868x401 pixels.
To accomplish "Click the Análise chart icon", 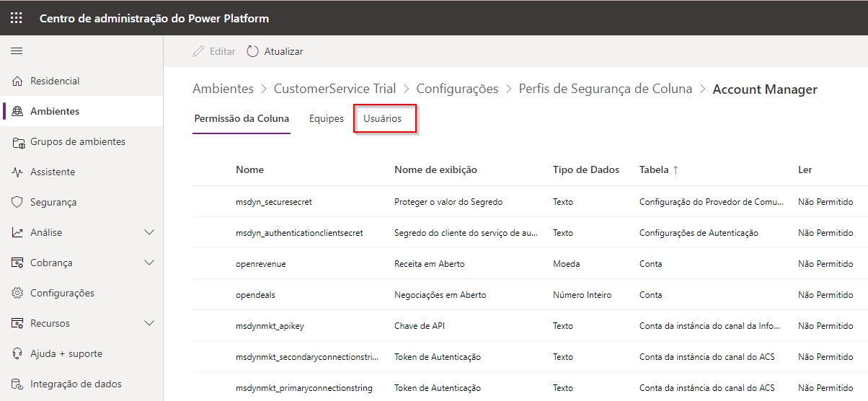I will tap(18, 233).
